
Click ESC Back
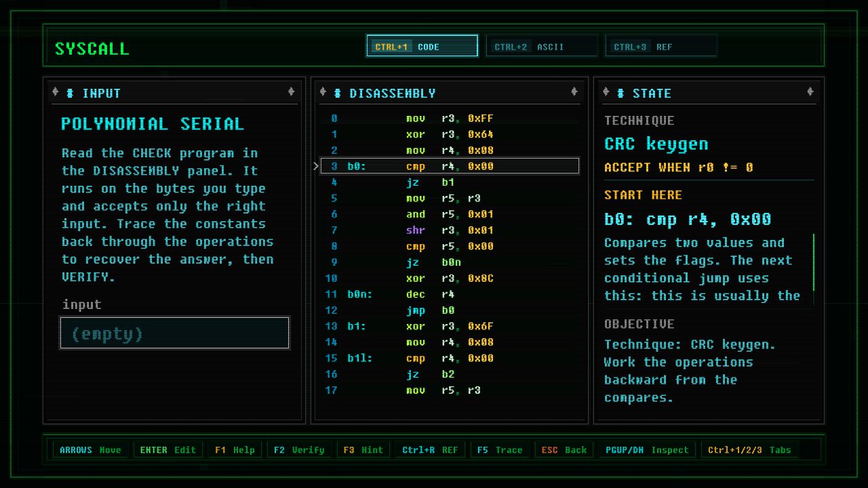564,449
